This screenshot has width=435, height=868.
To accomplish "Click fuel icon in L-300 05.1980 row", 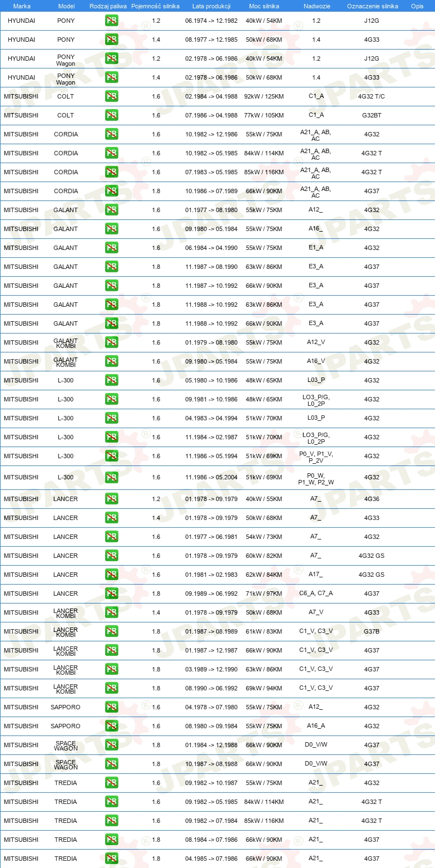I will [x=111, y=380].
